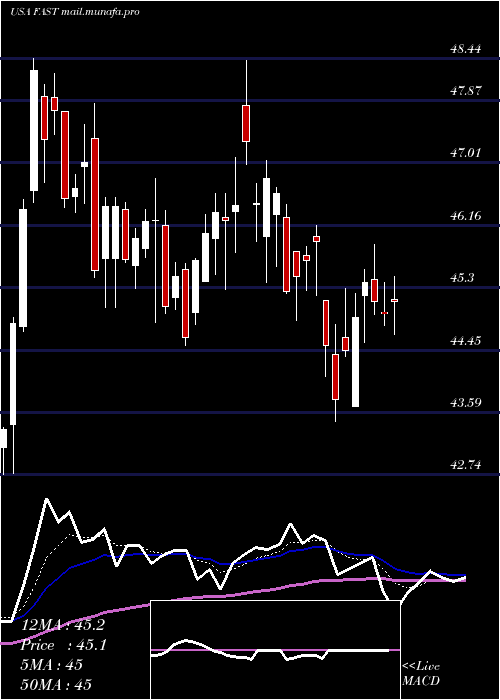The image size is (500, 700).
Task: Click the 48.44 price level label
Action: point(466,49)
